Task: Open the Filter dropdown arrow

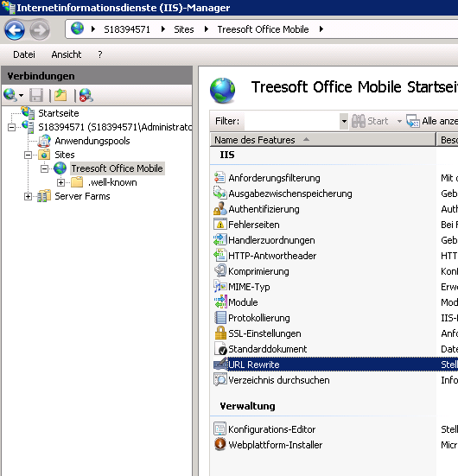Action: coord(344,121)
